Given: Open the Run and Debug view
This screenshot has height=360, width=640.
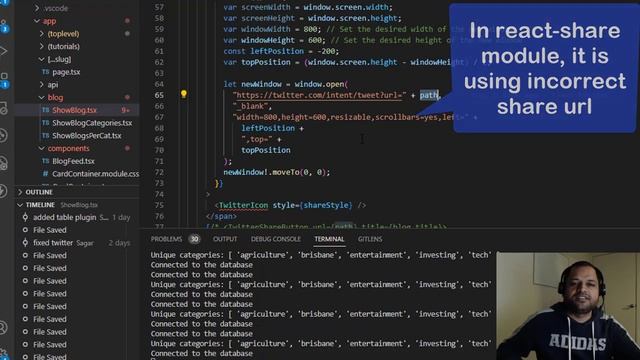Looking at the screenshot, I should pos(4,51).
